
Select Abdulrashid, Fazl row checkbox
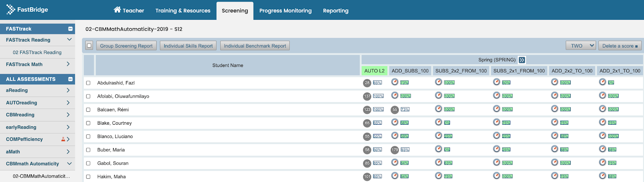(x=88, y=83)
